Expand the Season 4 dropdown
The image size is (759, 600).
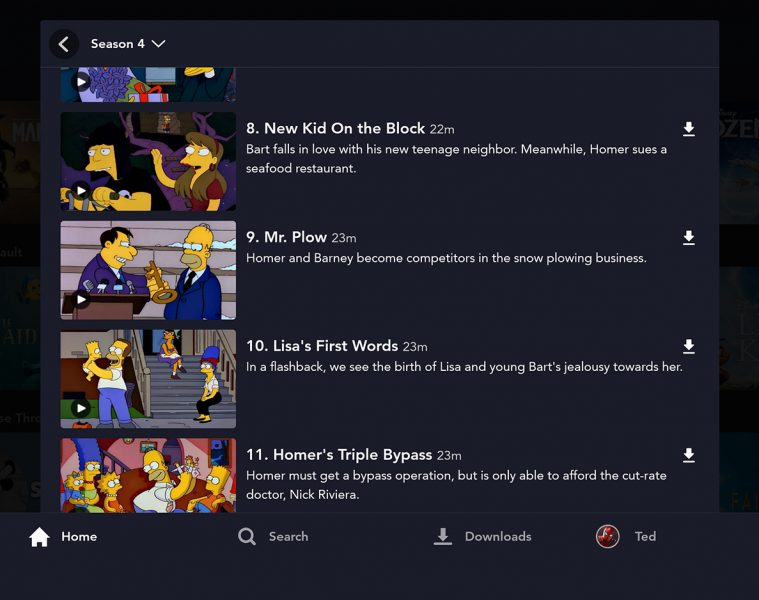[x=128, y=44]
